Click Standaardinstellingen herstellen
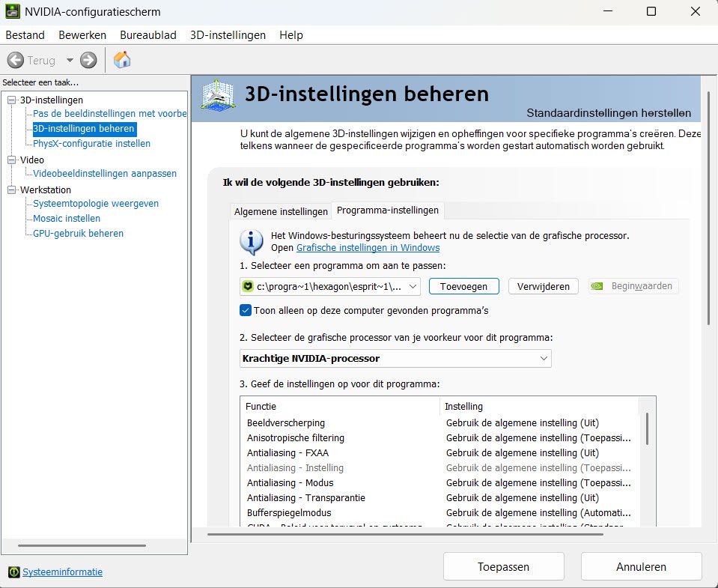 coord(609,113)
